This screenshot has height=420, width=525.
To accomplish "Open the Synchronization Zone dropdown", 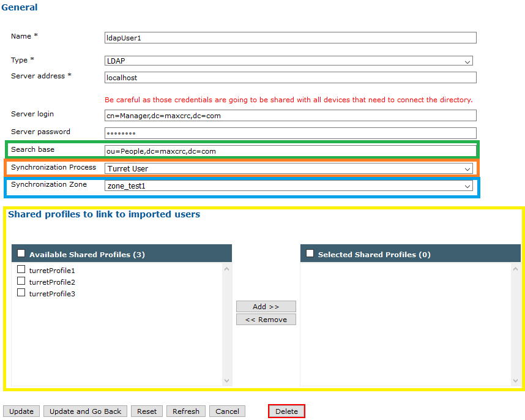I will click(289, 186).
